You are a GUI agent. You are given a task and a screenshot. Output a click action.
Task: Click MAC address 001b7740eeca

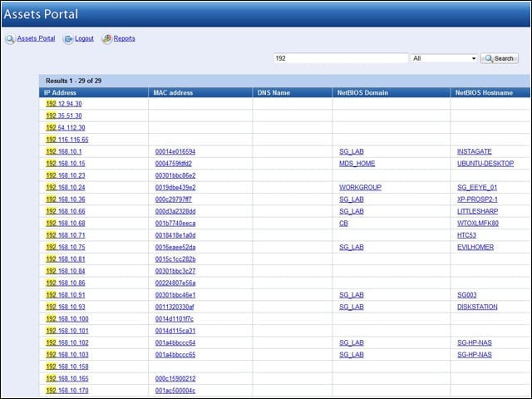coord(175,224)
